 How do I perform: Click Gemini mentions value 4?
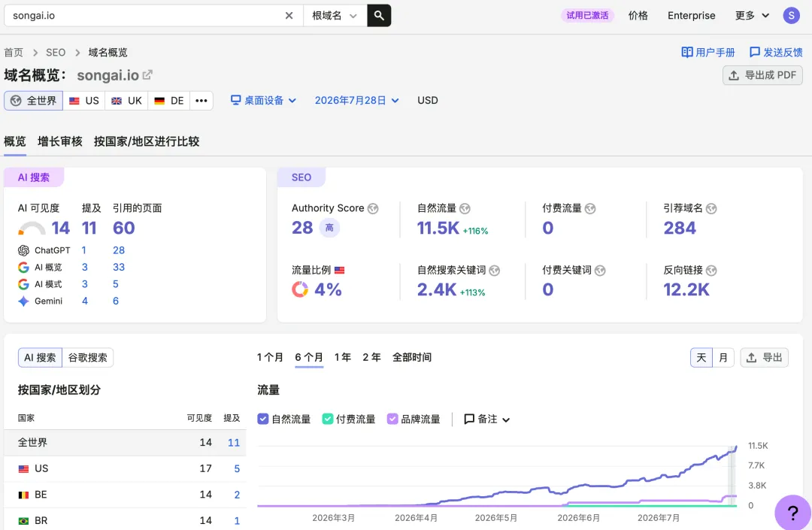coord(84,301)
